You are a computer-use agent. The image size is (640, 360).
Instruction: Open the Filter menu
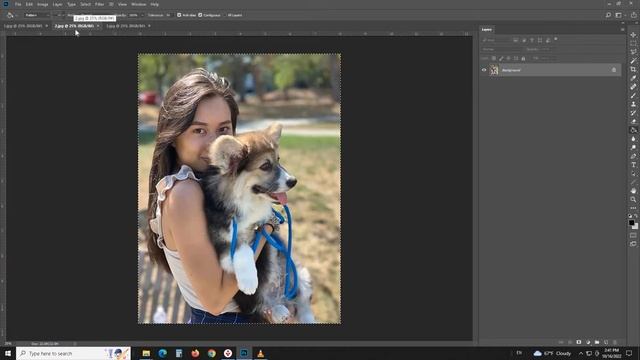100,4
